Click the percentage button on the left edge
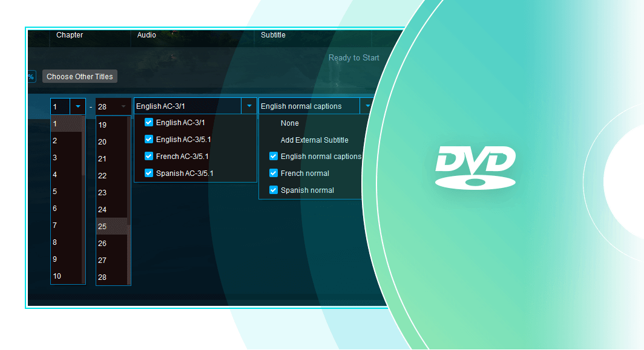The image size is (644, 350). [x=31, y=76]
